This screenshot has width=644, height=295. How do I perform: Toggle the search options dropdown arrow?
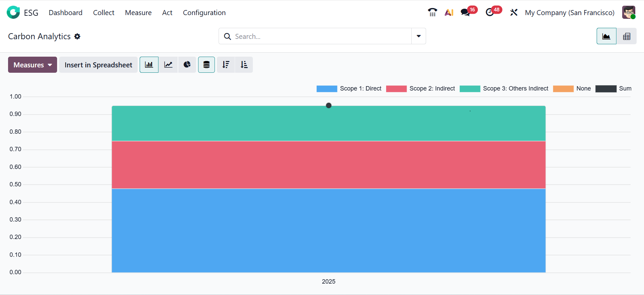coord(419,36)
